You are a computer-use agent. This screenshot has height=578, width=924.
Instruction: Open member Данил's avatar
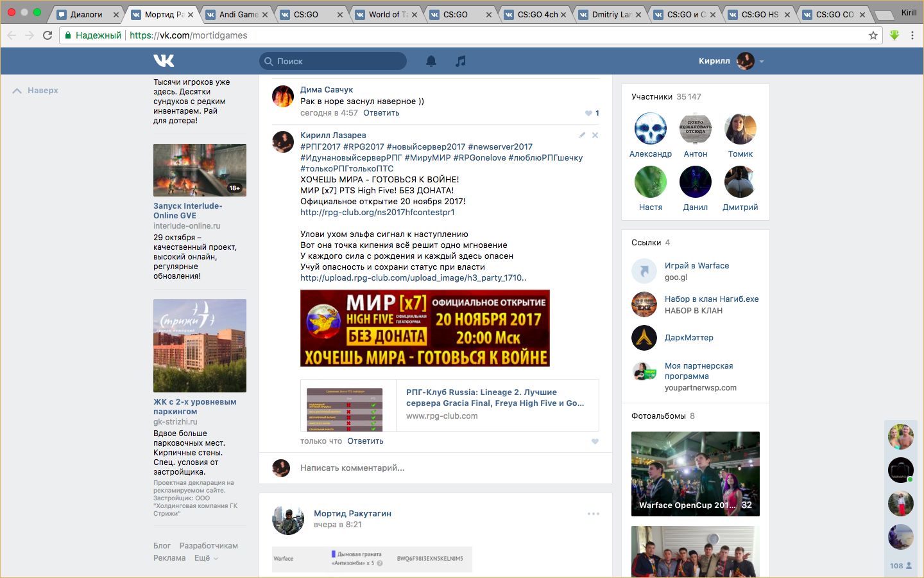pyautogui.click(x=696, y=182)
